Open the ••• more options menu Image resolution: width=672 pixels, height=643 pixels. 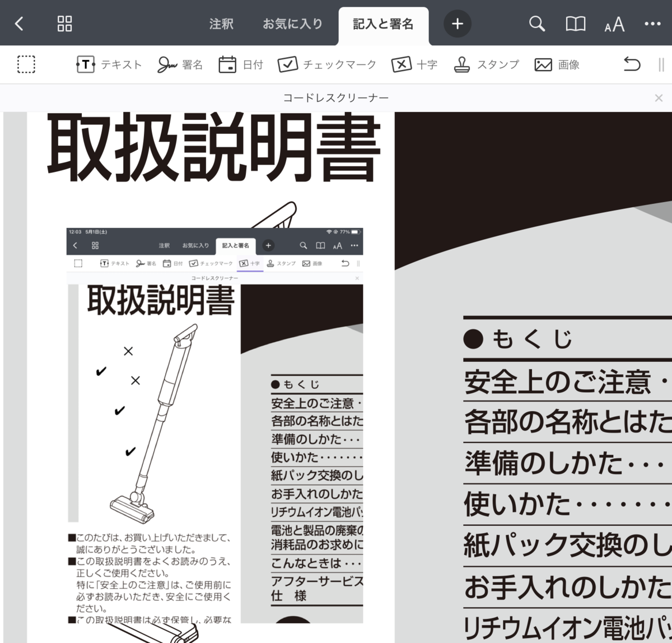(652, 24)
